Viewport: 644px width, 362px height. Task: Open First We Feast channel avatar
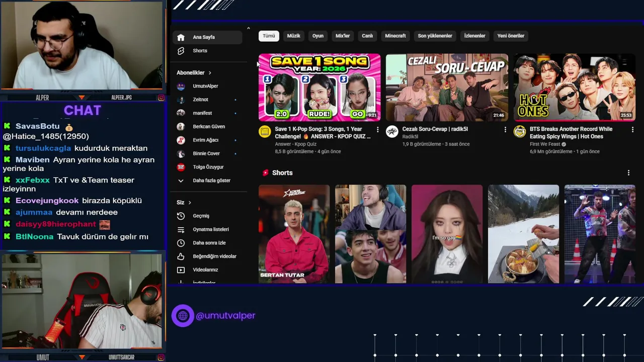click(x=520, y=132)
